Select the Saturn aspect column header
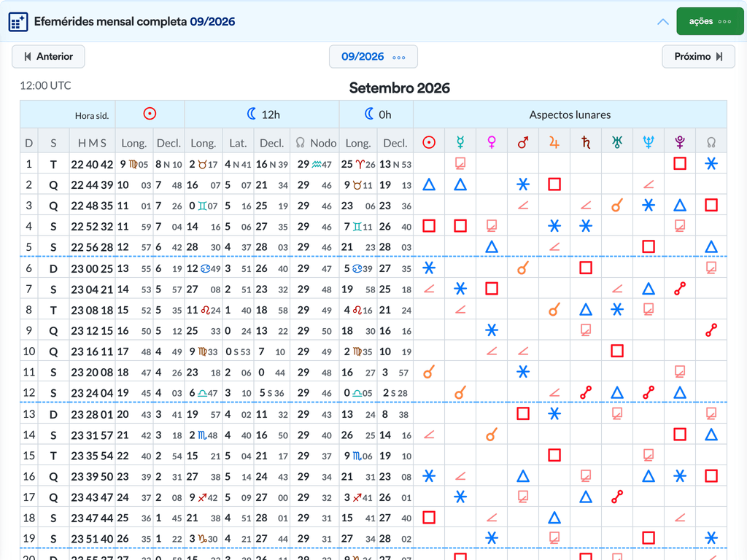Screen dimensions: 747x560 click(586, 142)
